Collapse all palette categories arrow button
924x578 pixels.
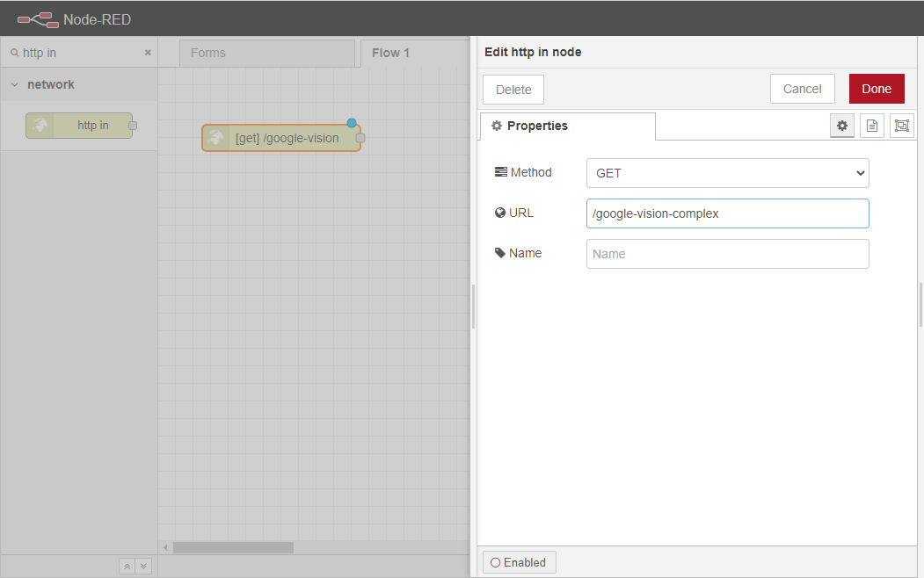tap(127, 567)
